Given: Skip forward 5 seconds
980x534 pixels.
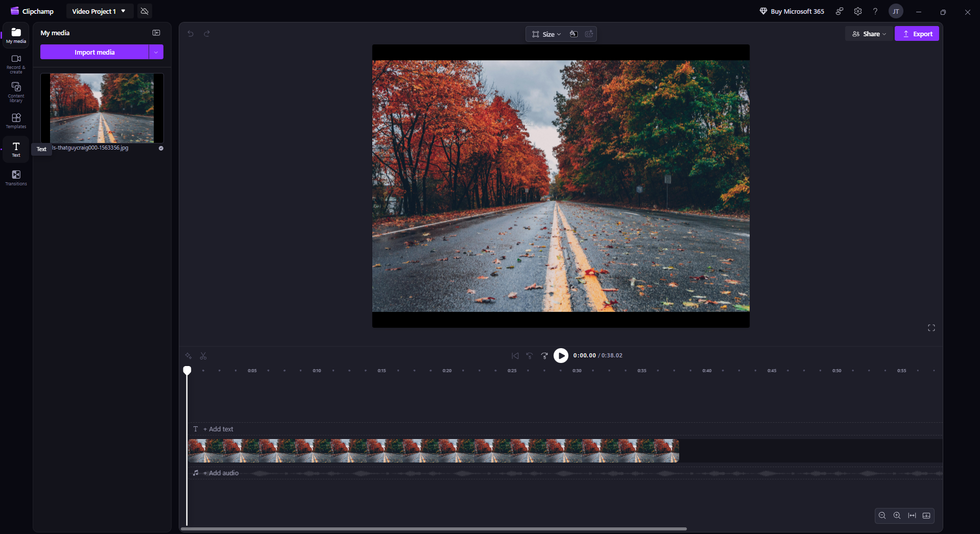Looking at the screenshot, I should [x=544, y=356].
